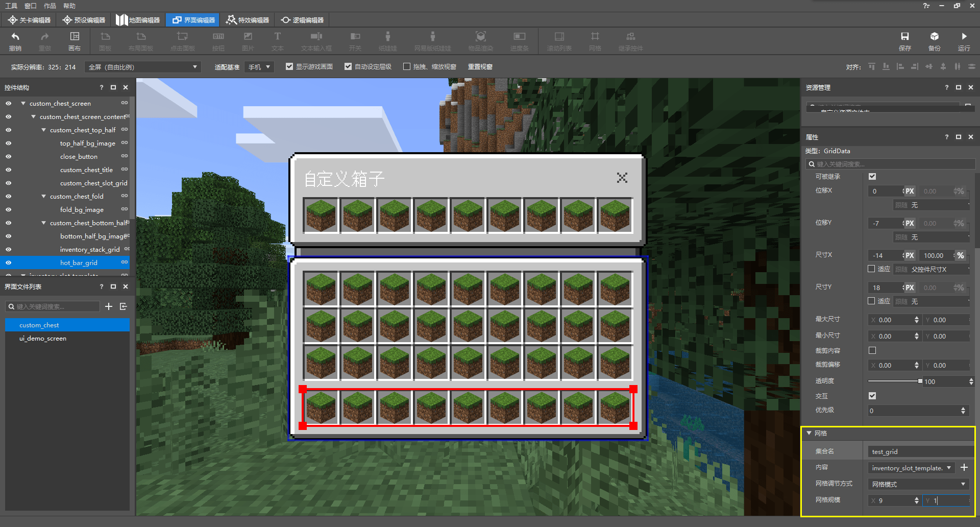The image size is (980, 527).
Task: Click the import icon in 界面文件列表
Action: point(123,306)
